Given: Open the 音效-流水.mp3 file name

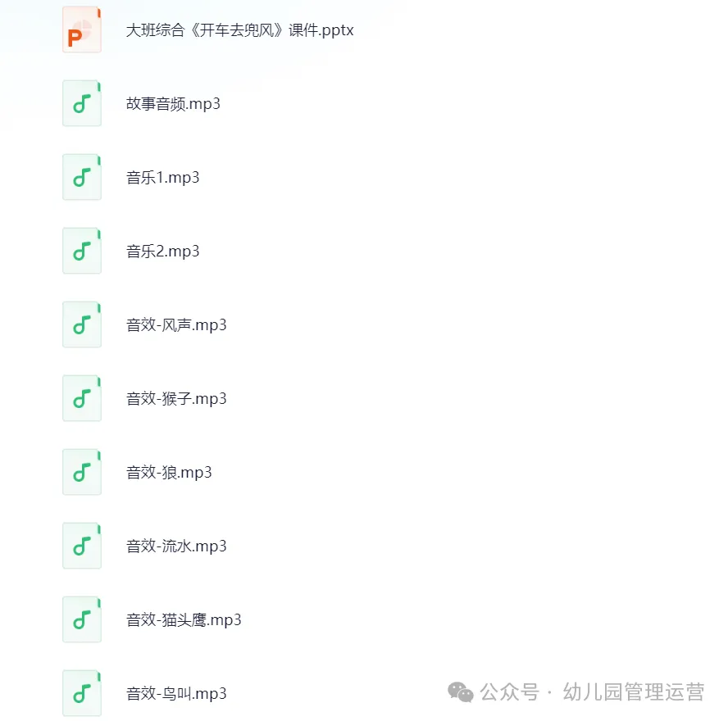Looking at the screenshot, I should click(x=176, y=546).
